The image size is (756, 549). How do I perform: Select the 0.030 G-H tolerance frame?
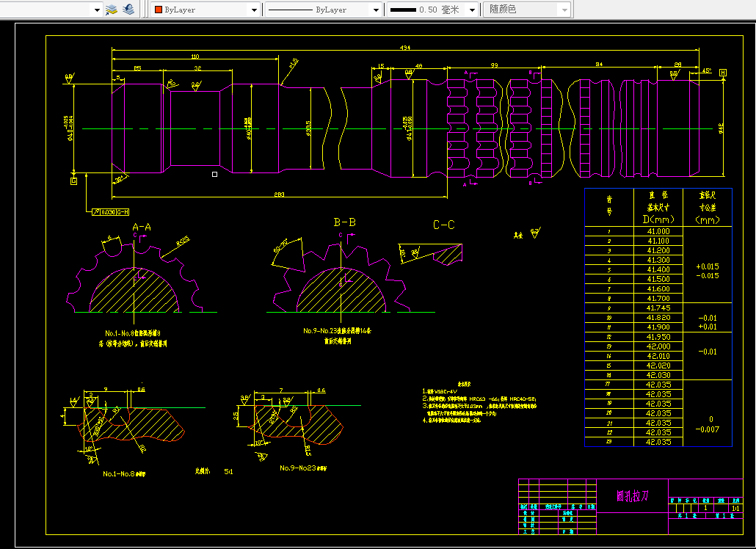pos(110,212)
